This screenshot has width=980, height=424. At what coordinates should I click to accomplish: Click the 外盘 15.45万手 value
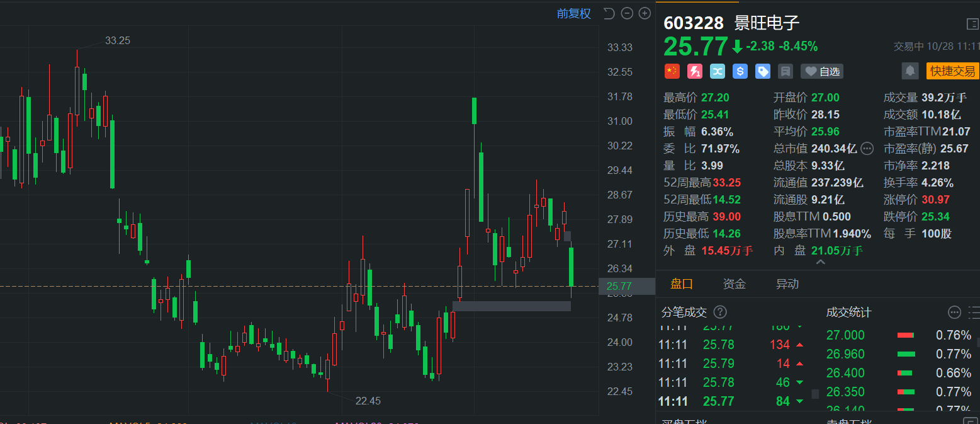[x=727, y=251]
